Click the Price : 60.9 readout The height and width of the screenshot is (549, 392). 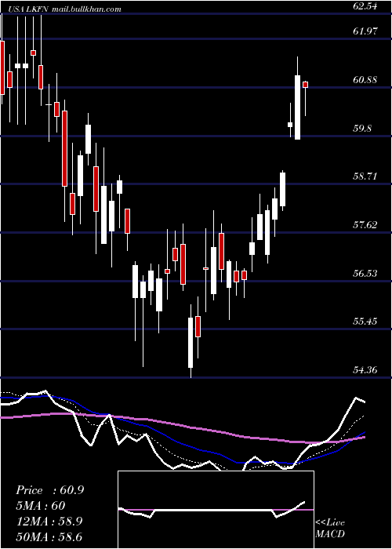pyautogui.click(x=49, y=490)
